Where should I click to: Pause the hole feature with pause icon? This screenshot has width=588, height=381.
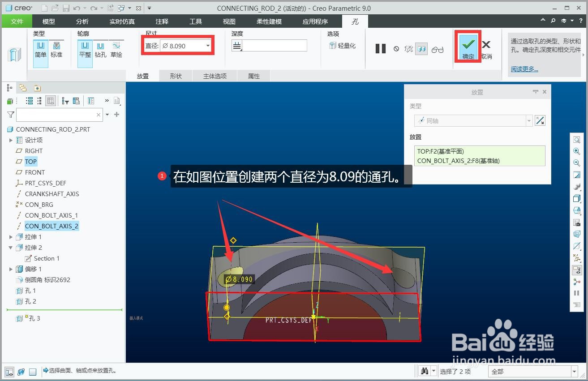coord(381,49)
